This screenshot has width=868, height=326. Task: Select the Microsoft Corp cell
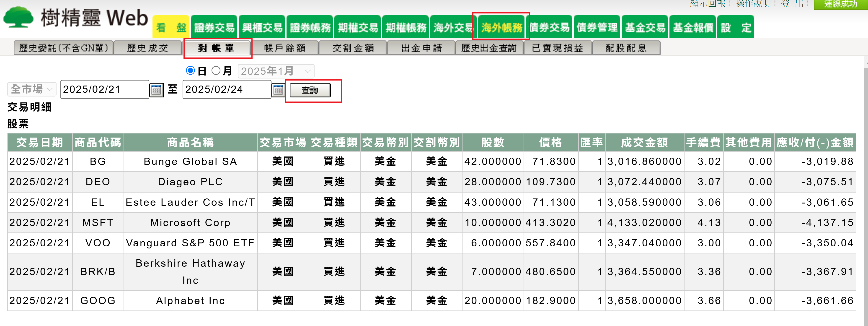tap(191, 222)
